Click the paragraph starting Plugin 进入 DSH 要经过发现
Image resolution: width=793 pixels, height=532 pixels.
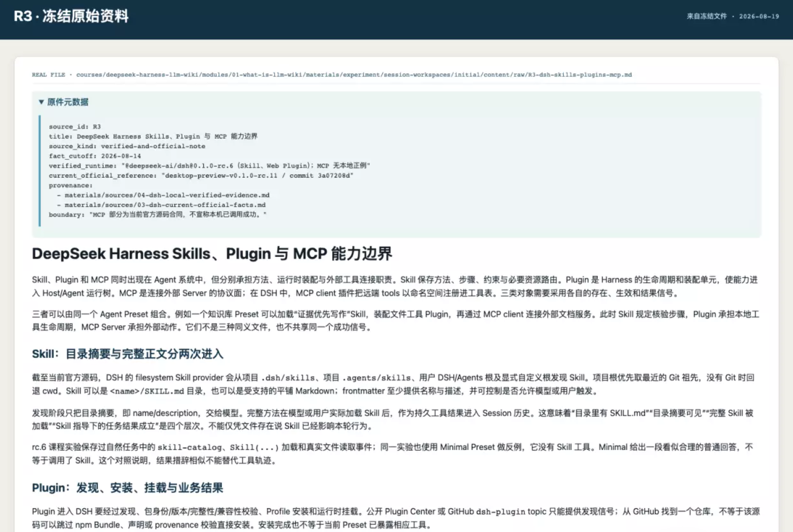tap(396, 518)
